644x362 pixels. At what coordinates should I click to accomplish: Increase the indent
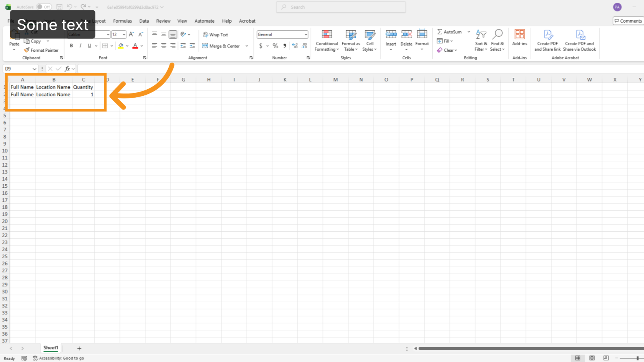pos(192,46)
